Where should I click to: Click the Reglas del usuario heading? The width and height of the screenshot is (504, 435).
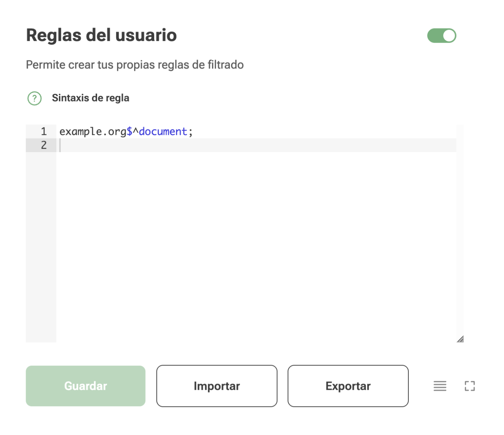101,35
